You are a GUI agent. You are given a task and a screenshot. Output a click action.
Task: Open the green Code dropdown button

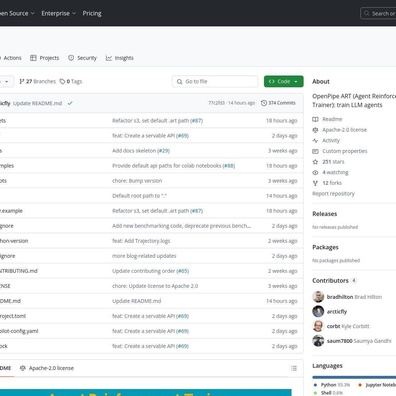(x=284, y=81)
